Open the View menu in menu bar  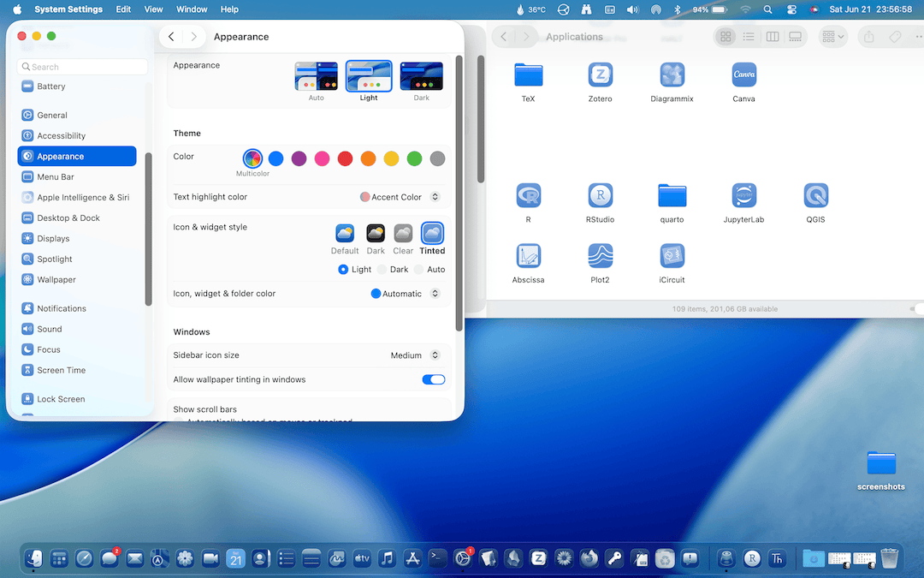153,9
